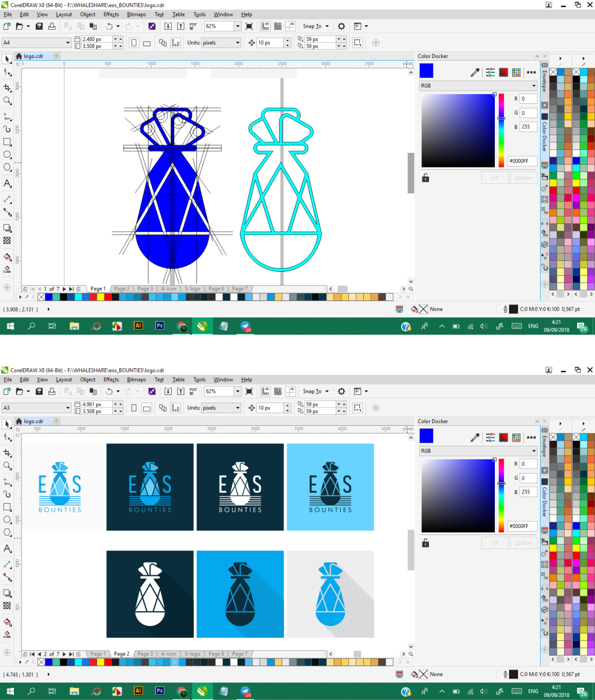Open the Bitmaps menu in the upper window

[x=136, y=14]
